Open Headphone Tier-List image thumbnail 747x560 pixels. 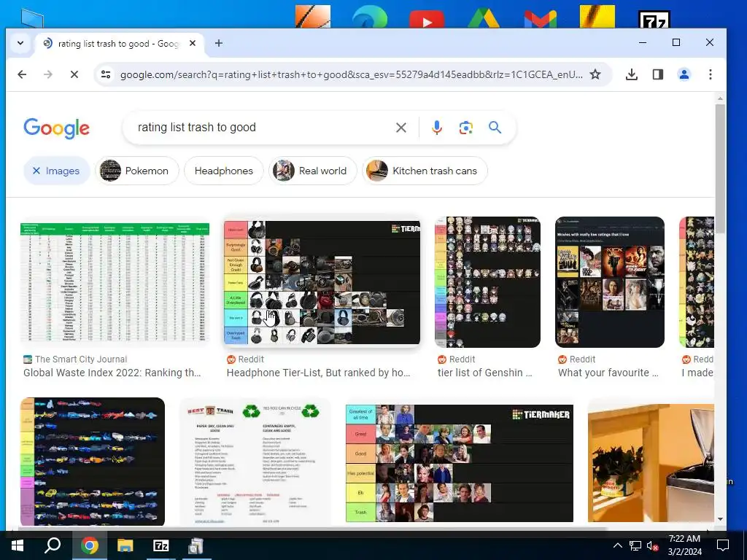322,282
